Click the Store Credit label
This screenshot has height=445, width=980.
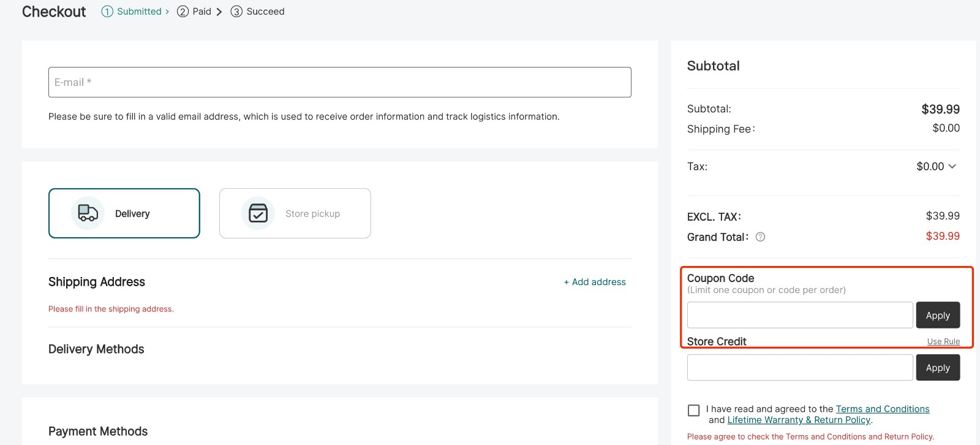click(717, 341)
